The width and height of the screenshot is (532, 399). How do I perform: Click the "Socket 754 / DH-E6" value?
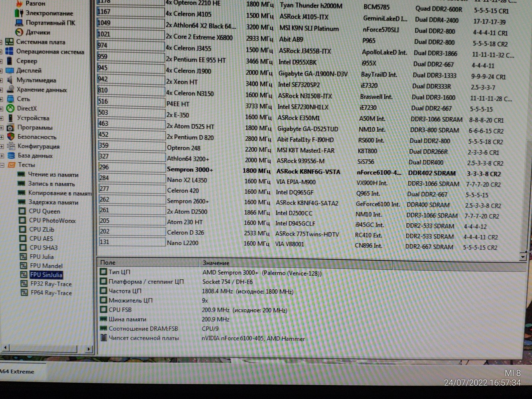pyautogui.click(x=227, y=282)
